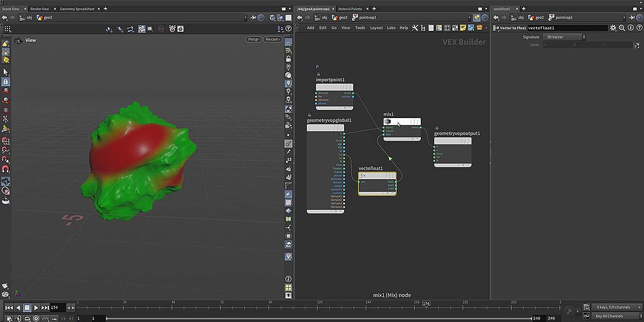Screen dimensions: 644x322
Task: Select the importpoint1 node
Action: pos(335,97)
